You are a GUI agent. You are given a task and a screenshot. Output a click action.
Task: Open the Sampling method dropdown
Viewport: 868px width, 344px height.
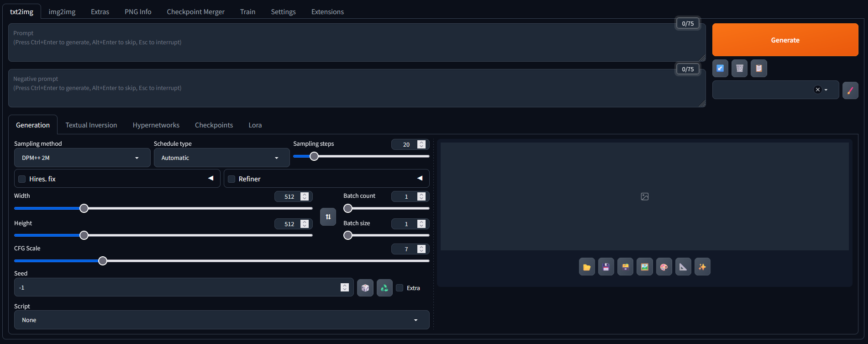point(82,158)
